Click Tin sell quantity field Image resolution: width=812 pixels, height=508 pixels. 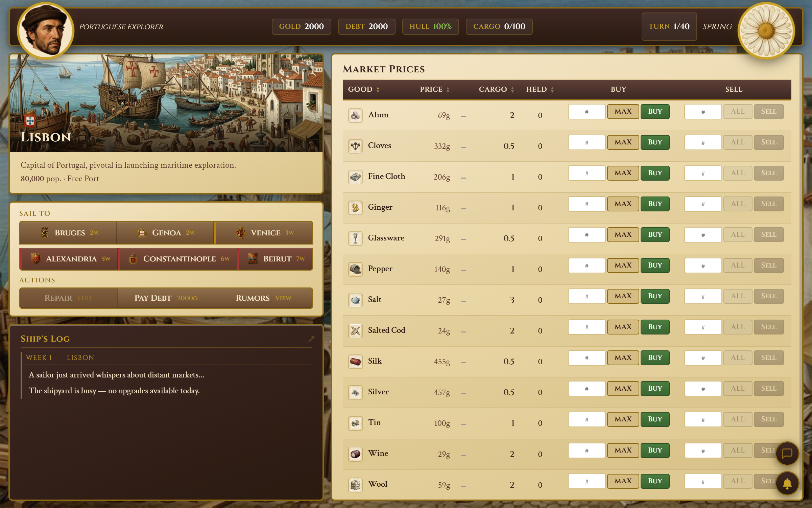click(702, 420)
